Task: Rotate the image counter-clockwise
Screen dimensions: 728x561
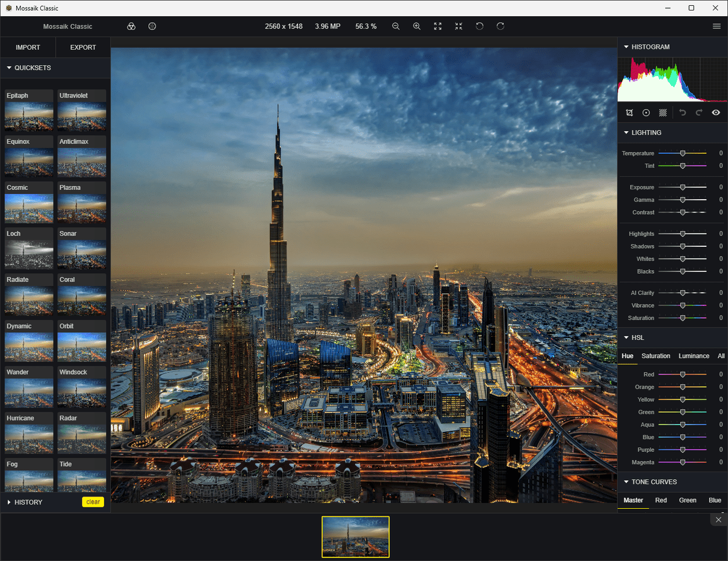Action: (x=479, y=26)
